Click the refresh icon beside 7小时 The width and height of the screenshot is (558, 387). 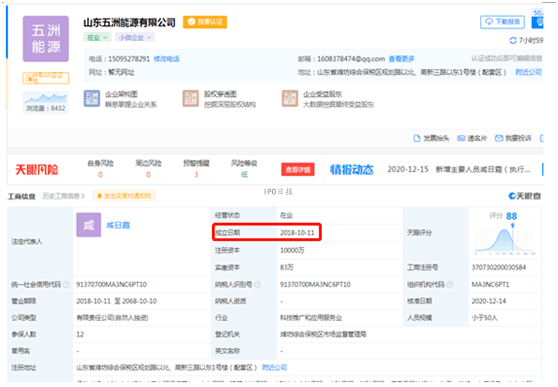(x=513, y=41)
